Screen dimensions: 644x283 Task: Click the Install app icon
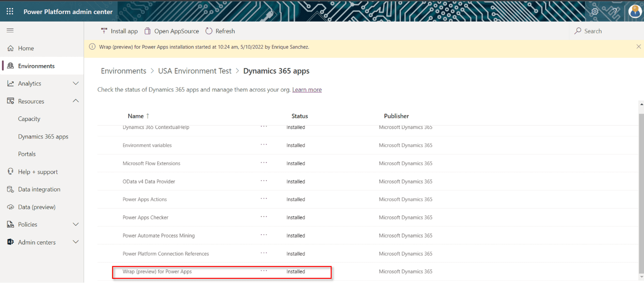point(104,31)
